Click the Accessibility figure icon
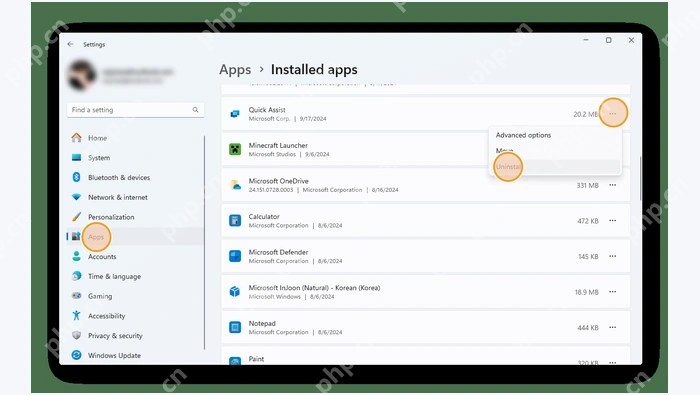 point(76,316)
